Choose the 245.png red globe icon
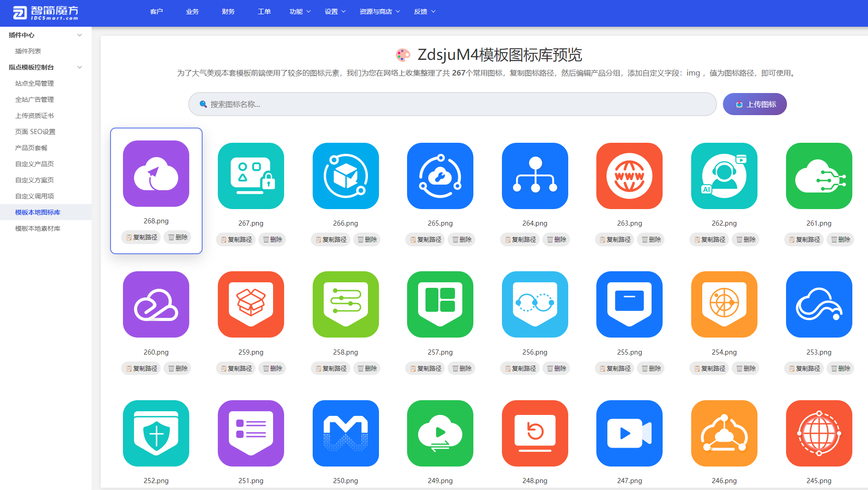This screenshot has height=490, width=868. tap(819, 433)
